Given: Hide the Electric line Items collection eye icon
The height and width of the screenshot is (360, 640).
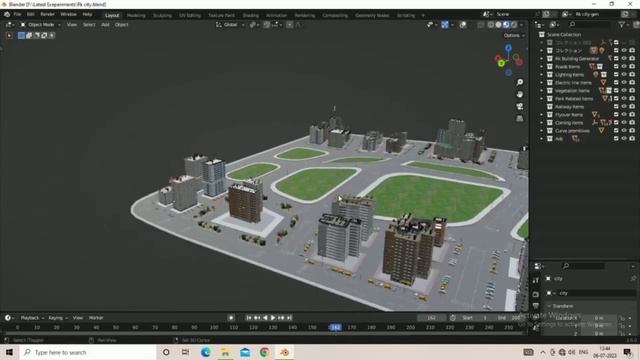Looking at the screenshot, I should [x=624, y=83].
